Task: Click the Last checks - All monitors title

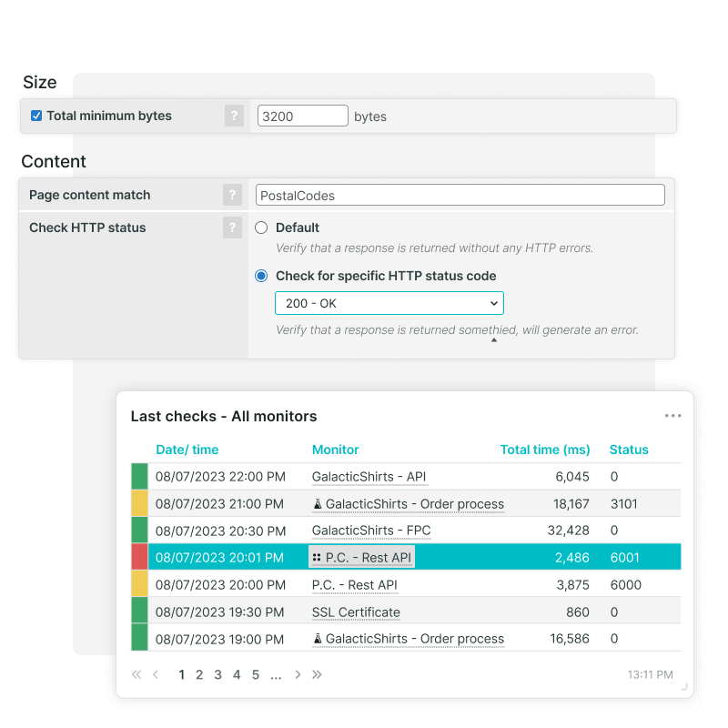Action: click(x=224, y=416)
